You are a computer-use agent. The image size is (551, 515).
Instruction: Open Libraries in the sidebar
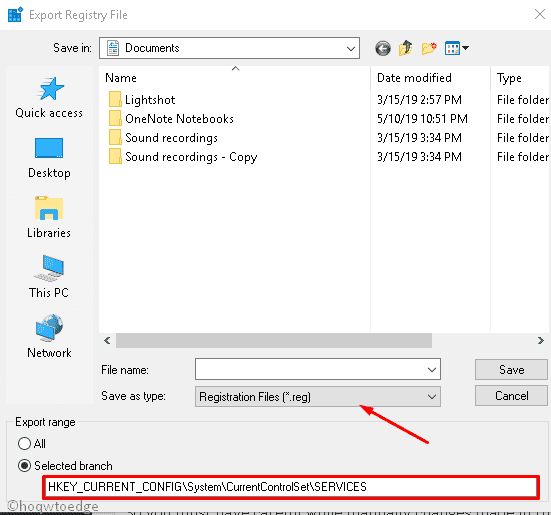click(x=49, y=217)
